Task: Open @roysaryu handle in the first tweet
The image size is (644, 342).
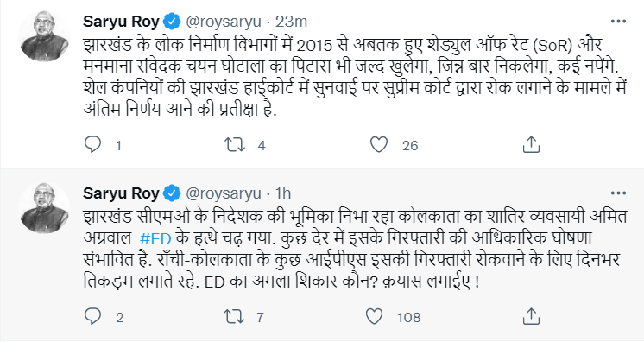Action: tap(224, 22)
